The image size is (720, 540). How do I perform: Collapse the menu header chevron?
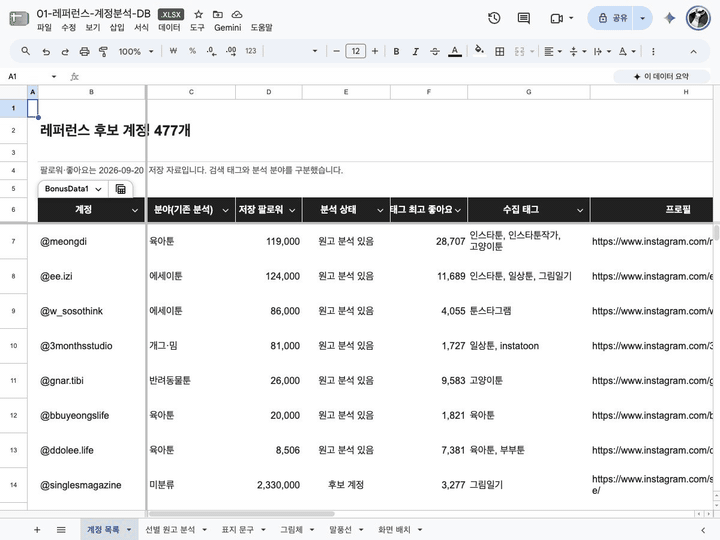693,51
